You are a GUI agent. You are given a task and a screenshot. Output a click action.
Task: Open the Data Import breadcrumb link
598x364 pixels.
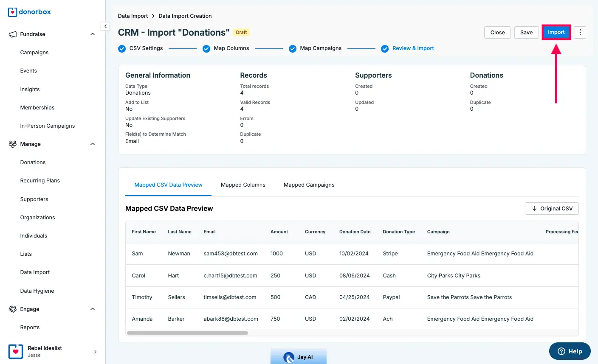133,16
